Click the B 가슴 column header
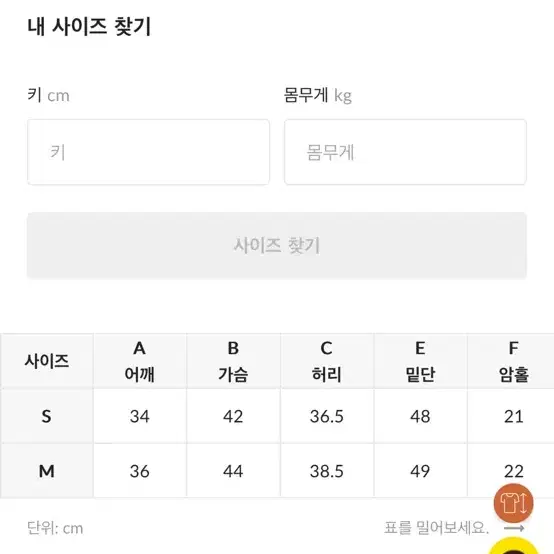554x554 pixels. (x=233, y=361)
